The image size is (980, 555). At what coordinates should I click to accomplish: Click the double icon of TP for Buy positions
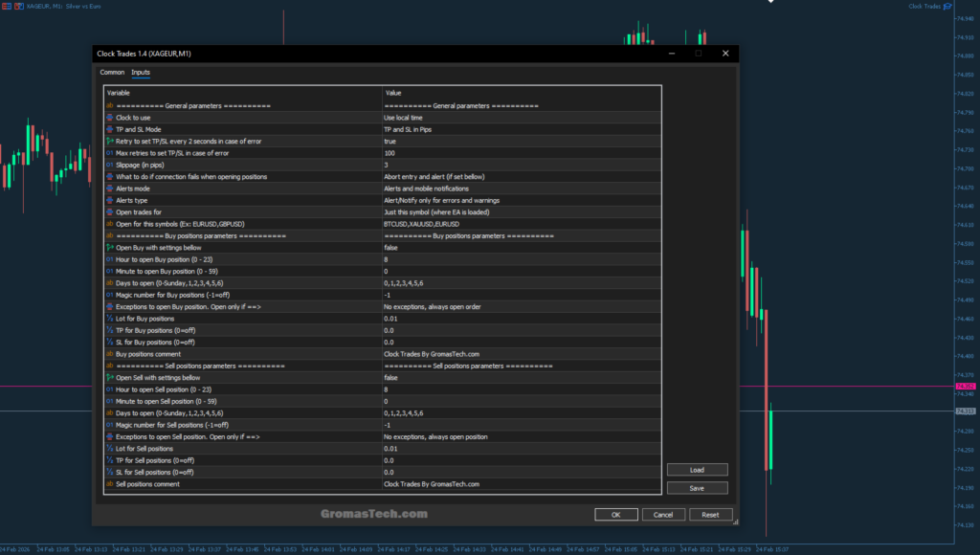110,331
